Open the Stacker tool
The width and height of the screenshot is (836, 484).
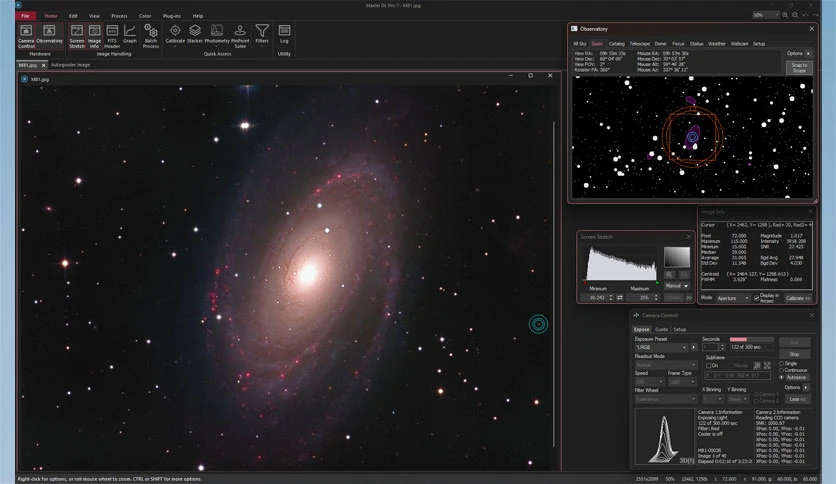pos(195,34)
